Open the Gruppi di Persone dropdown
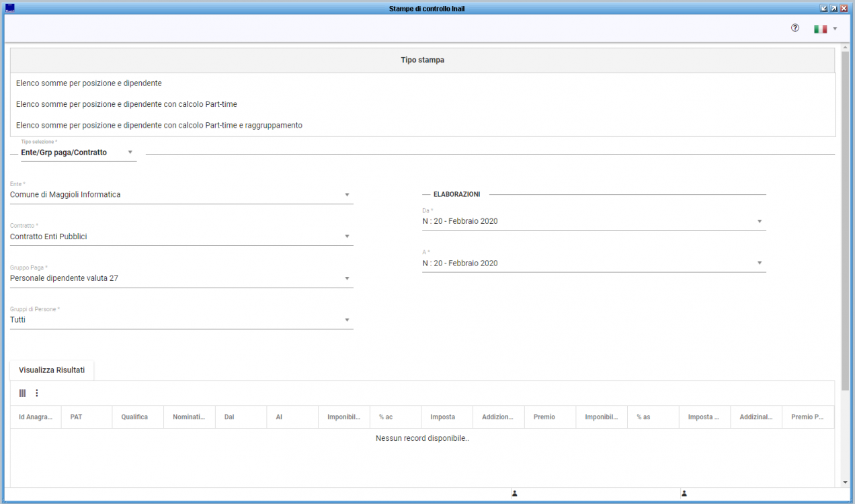Viewport: 855px width, 504px height. (x=347, y=320)
